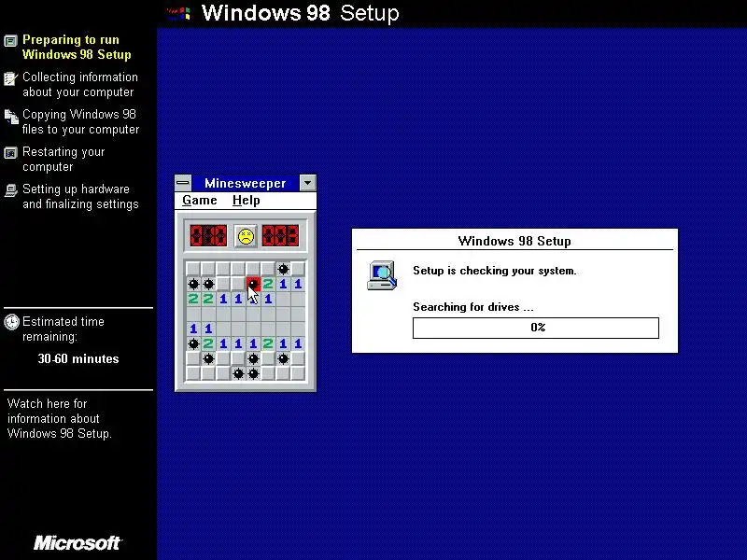This screenshot has width=747, height=560.
Task: Click the 0% progress bar in Setup dialog
Action: [536, 328]
